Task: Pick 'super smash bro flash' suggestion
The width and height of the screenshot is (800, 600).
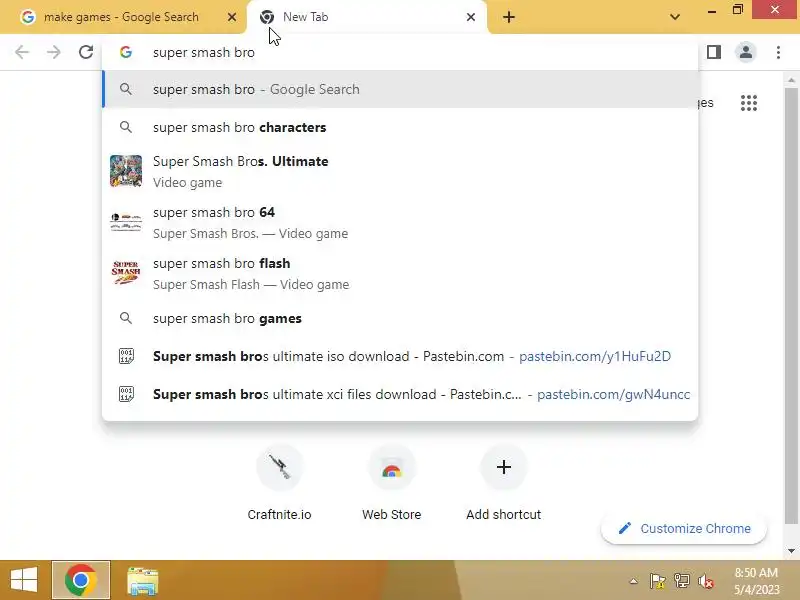Action: click(x=400, y=273)
